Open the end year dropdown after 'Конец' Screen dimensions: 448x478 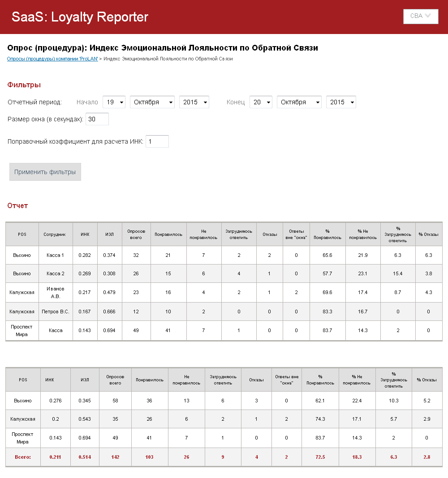pyautogui.click(x=341, y=102)
